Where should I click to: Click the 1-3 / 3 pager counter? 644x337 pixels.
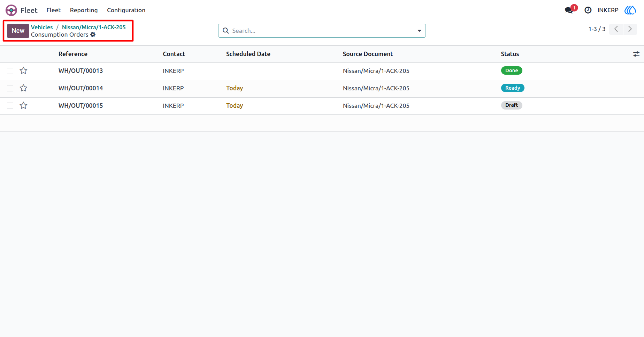(x=597, y=29)
